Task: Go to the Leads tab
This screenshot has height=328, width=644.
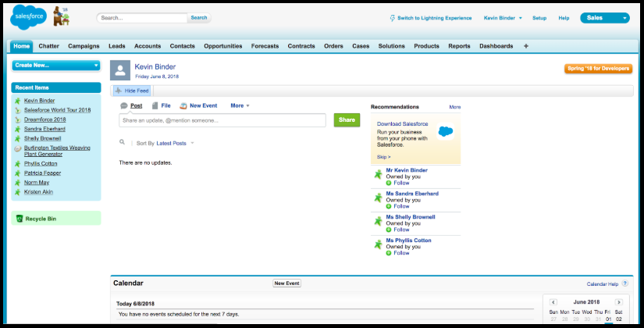Action: pyautogui.click(x=116, y=46)
